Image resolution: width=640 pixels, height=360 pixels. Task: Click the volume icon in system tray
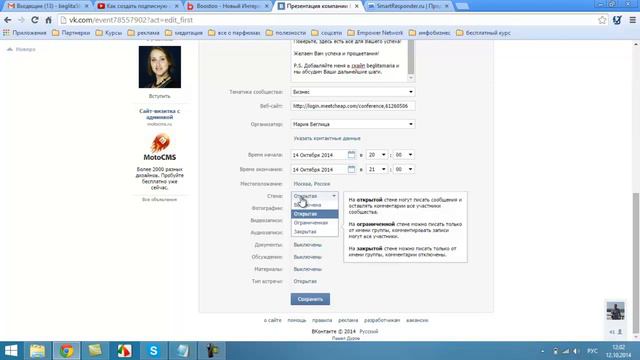coord(576,351)
